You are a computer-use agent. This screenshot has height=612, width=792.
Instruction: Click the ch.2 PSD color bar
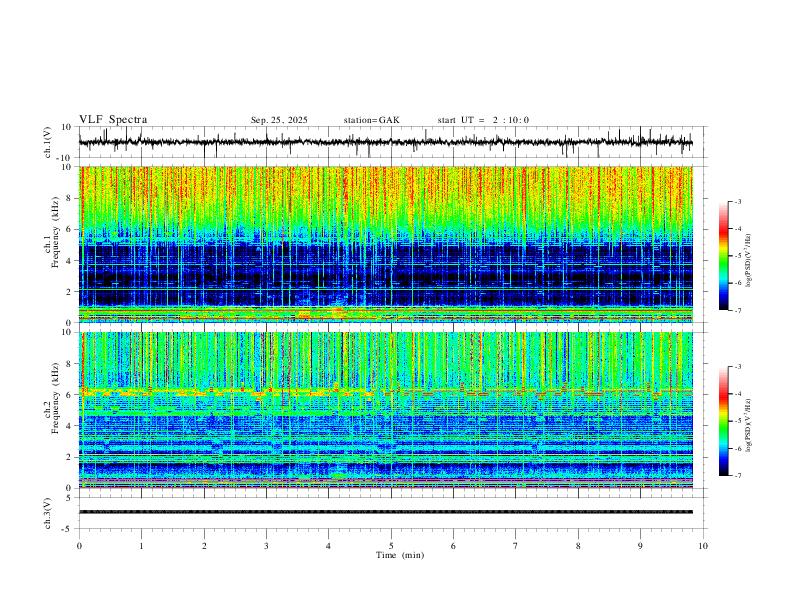(723, 421)
